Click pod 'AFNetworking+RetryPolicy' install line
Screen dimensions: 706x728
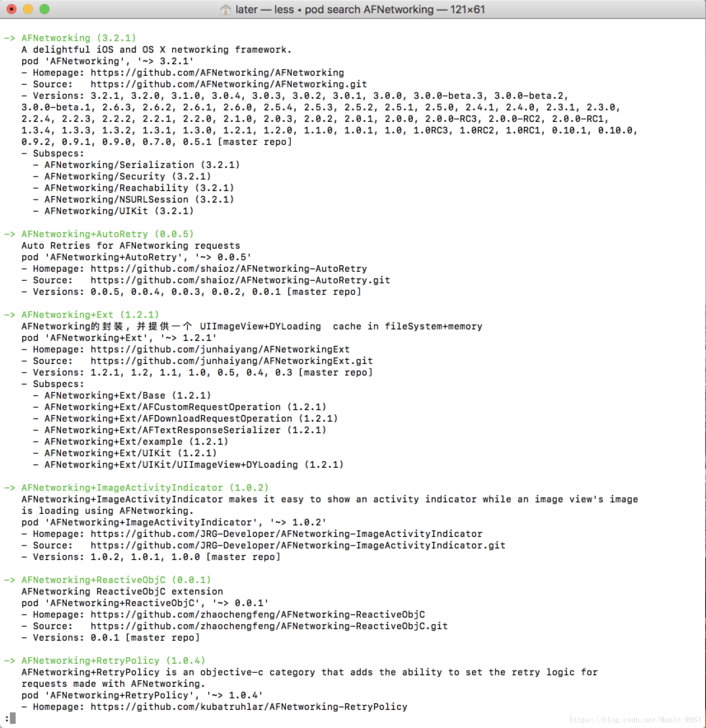142,695
